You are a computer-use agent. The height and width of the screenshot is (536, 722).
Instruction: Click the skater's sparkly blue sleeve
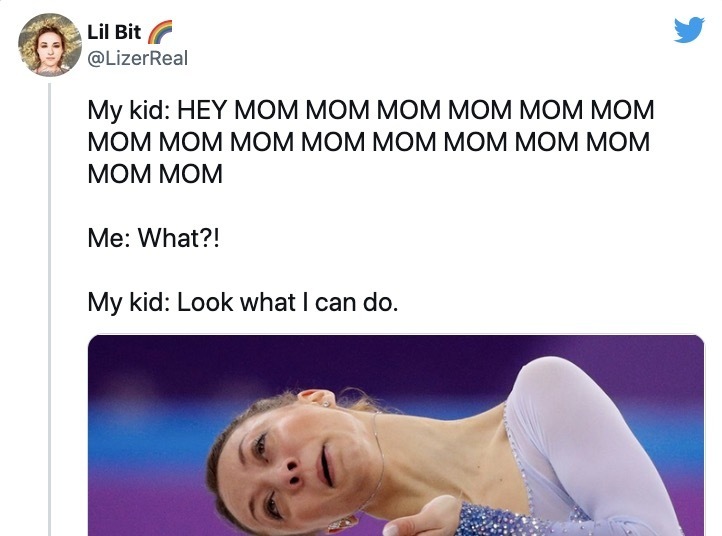[x=520, y=521]
